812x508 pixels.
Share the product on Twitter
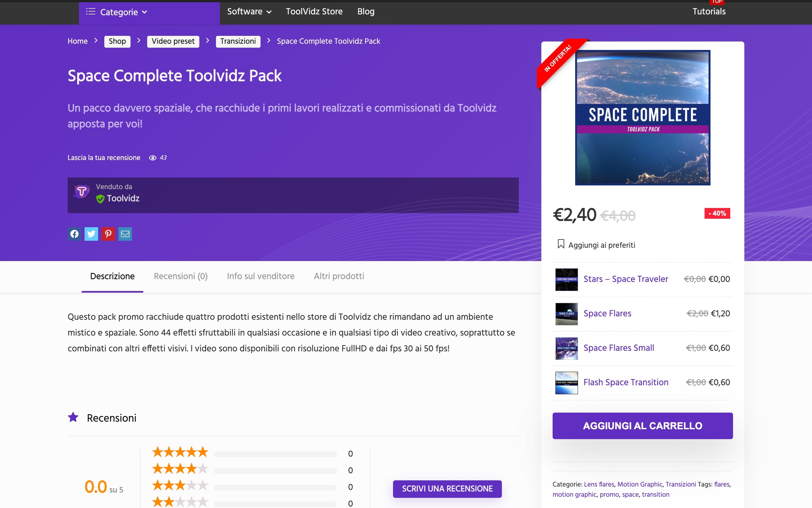point(91,234)
